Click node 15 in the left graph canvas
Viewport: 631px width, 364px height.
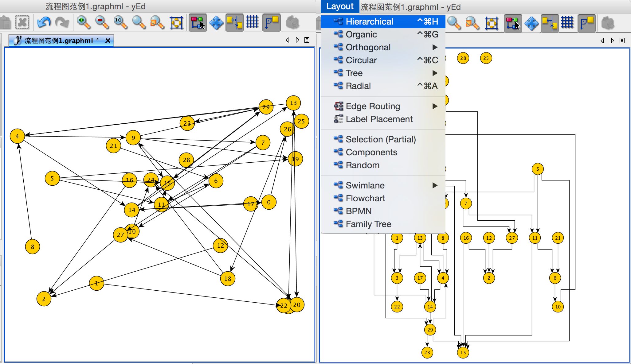(x=167, y=183)
